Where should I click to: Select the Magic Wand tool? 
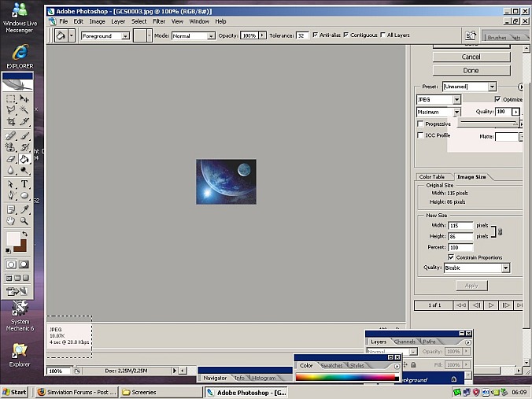24,110
